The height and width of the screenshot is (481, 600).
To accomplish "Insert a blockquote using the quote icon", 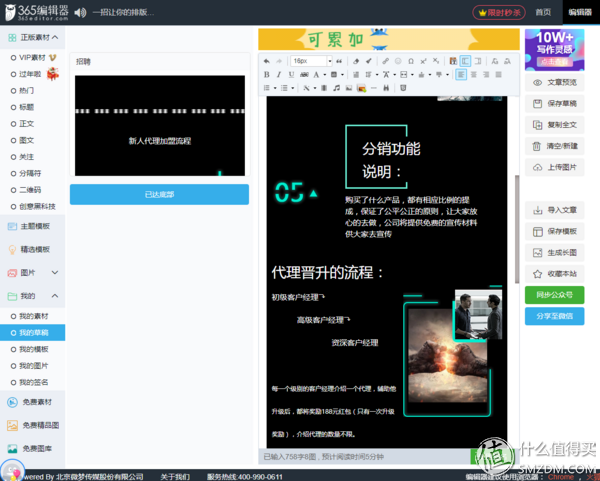I will click(x=339, y=61).
